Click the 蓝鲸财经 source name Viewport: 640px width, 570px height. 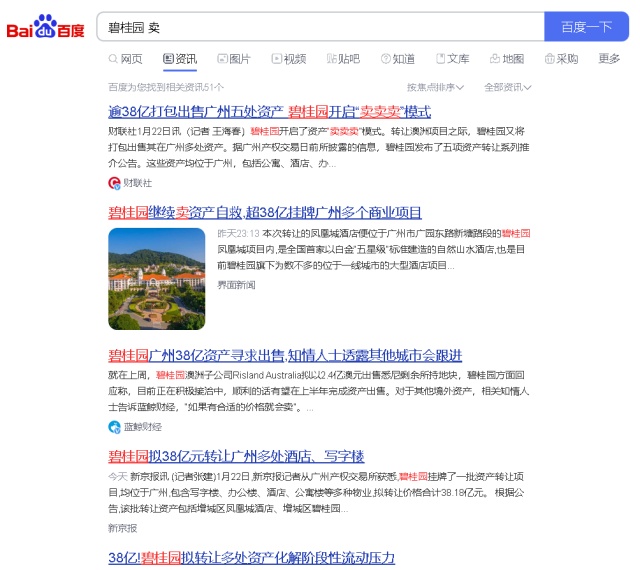pos(143,427)
